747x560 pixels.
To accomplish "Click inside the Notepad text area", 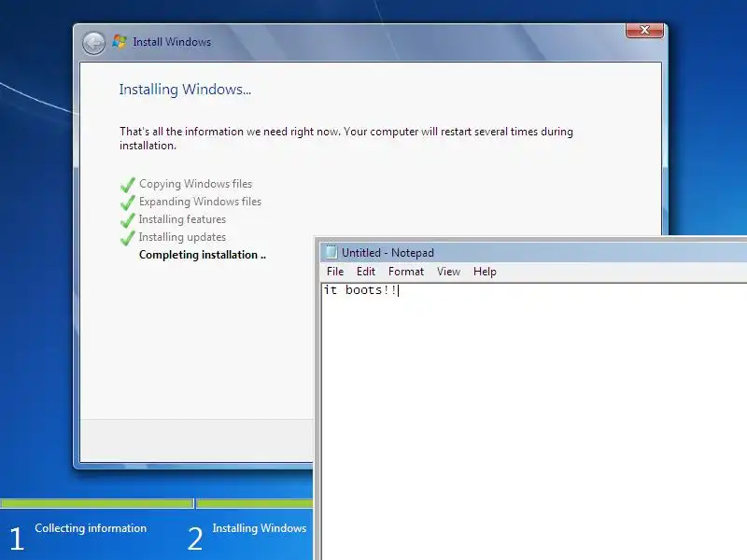I will pos(534,422).
